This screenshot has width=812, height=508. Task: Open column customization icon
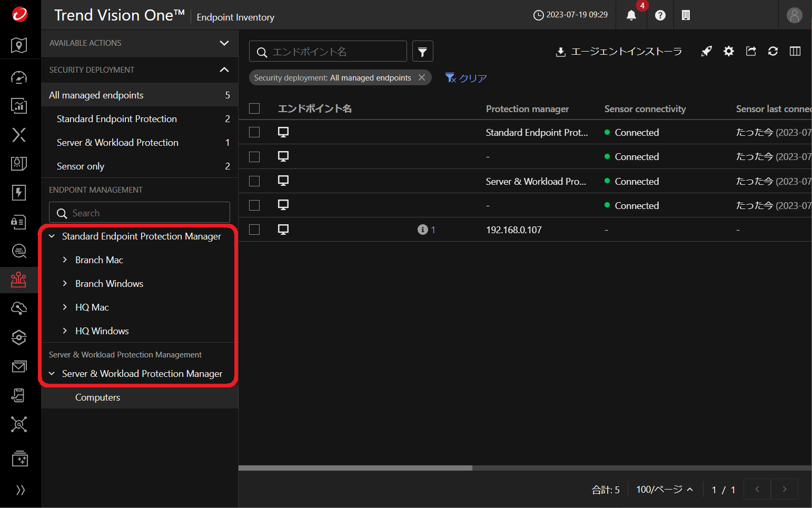[795, 51]
